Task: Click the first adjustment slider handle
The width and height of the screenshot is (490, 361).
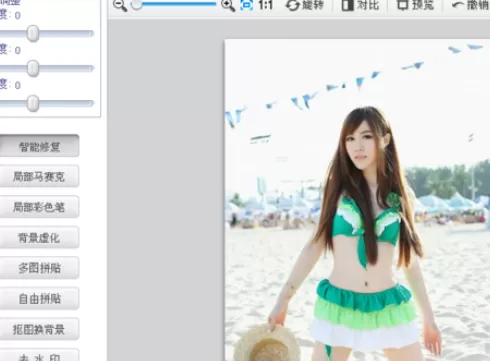Action: click(33, 33)
